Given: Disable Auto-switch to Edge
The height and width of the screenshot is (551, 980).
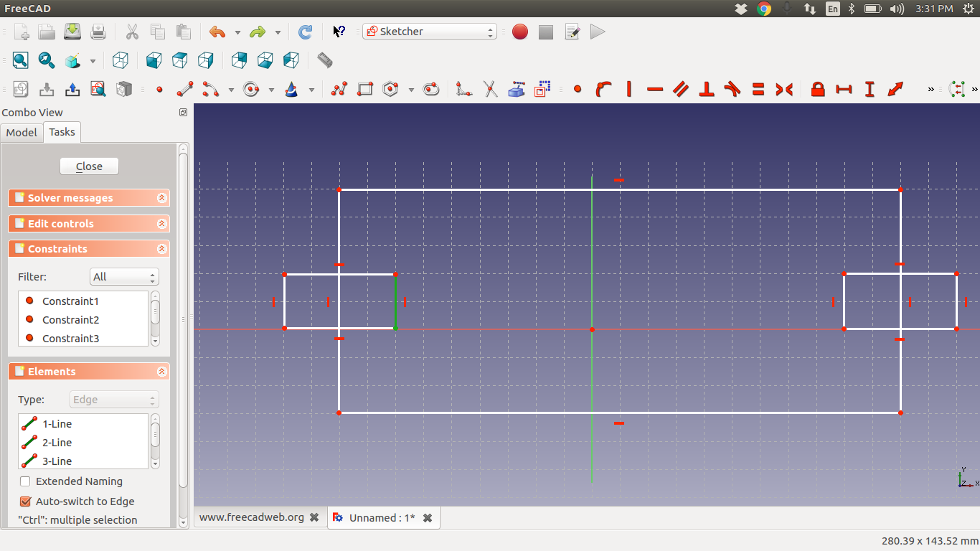Looking at the screenshot, I should [25, 501].
